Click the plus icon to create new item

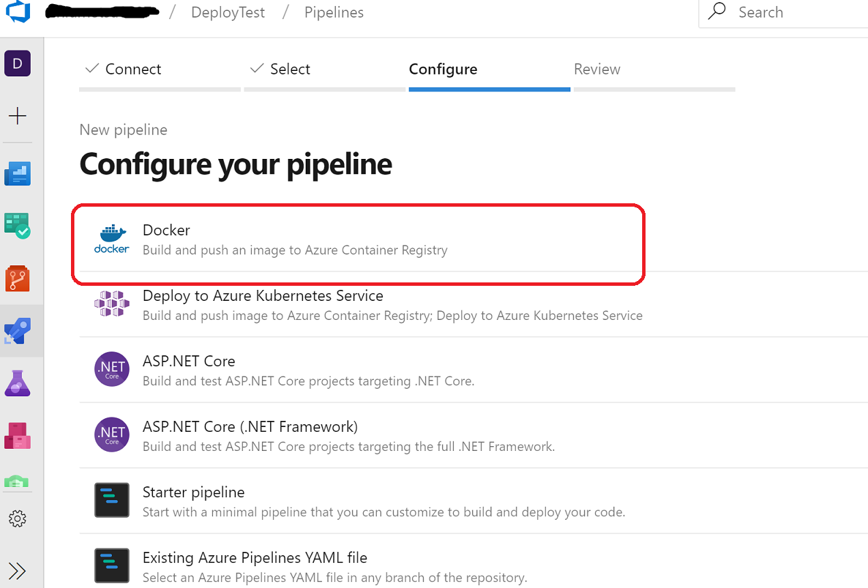[17, 116]
